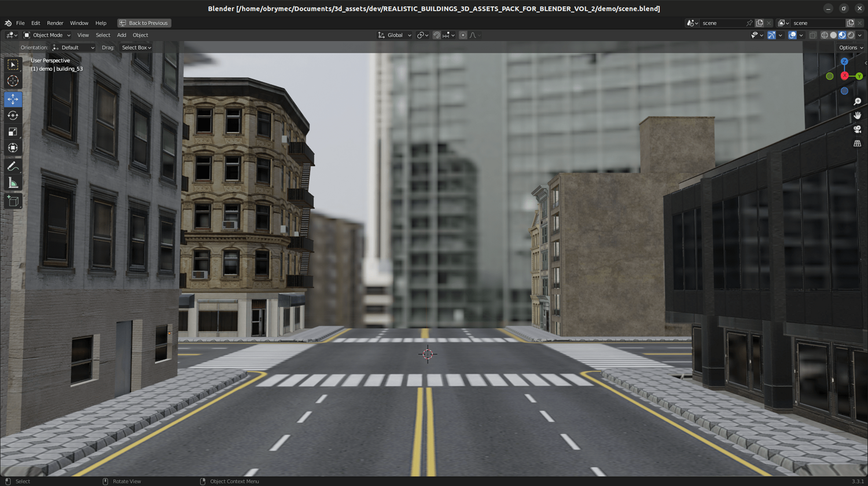Switch to wireframe shading
This screenshot has height=486, width=868.
point(825,35)
